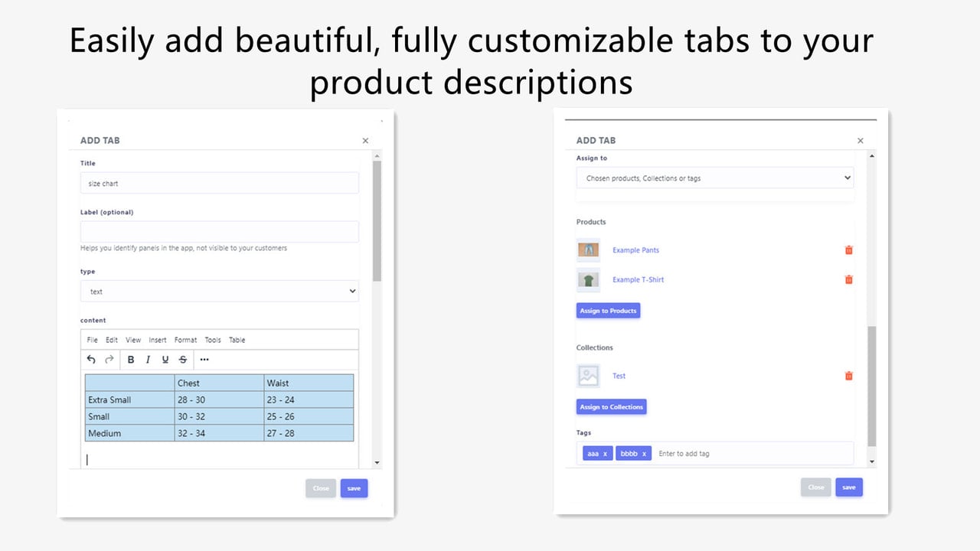
Task: Open the more options ellipsis in editor toolbar
Action: click(x=204, y=360)
